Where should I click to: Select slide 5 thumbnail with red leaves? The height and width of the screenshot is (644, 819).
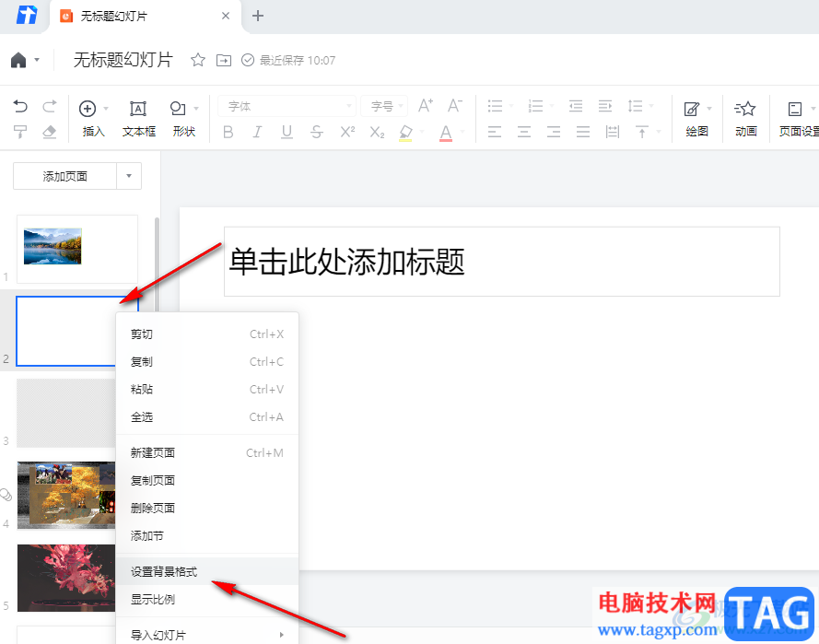66,578
